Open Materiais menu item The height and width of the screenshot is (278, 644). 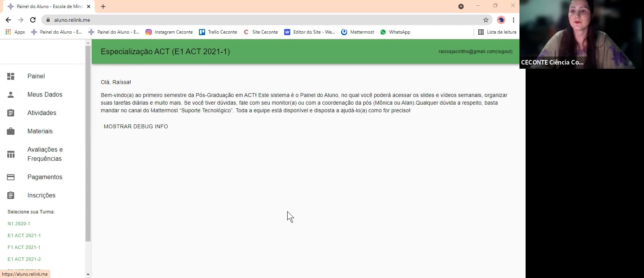pos(42,131)
